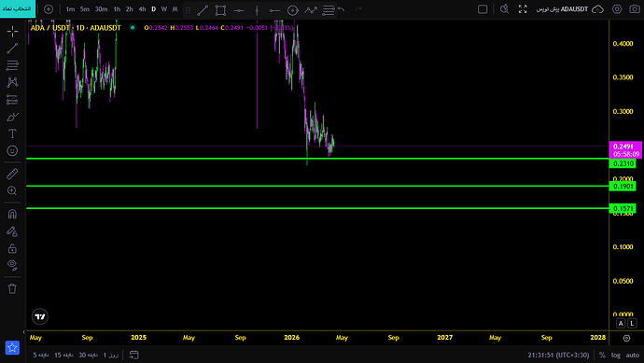Select horizontal ray tool in favorites toolbar

(274, 10)
